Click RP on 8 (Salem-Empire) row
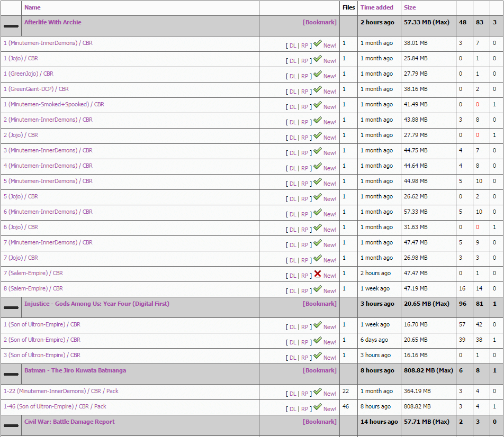Image resolution: width=504 pixels, height=437 pixels. (x=305, y=291)
